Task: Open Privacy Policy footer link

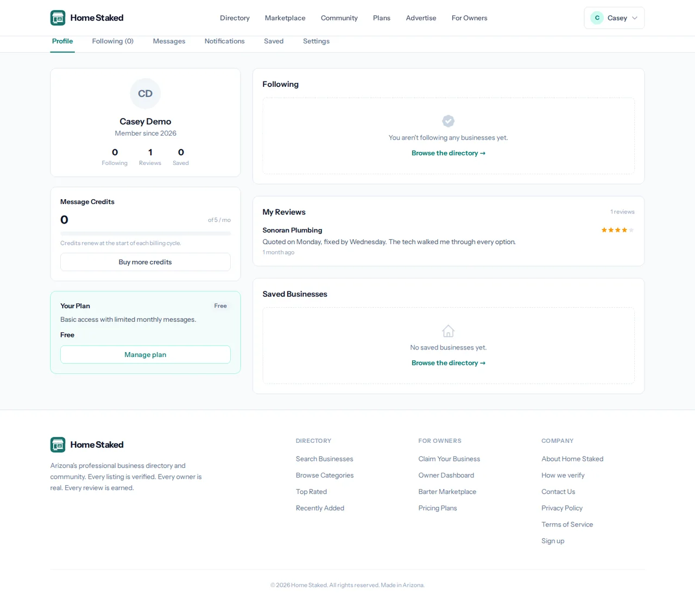Action: [x=562, y=508]
